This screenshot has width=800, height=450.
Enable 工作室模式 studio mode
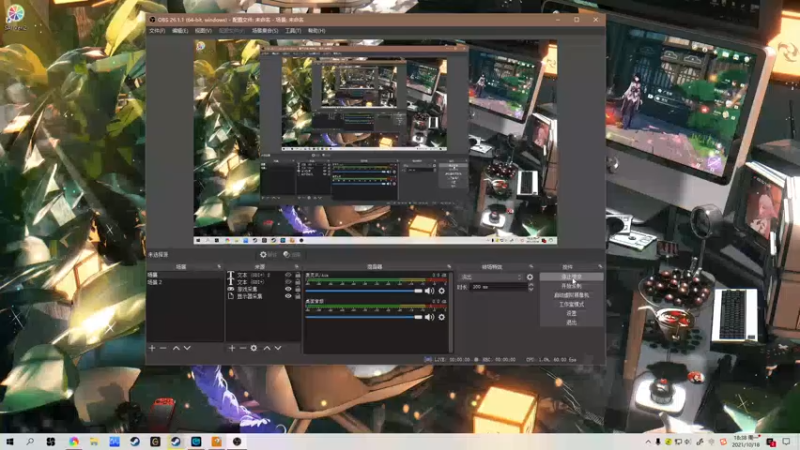click(571, 305)
